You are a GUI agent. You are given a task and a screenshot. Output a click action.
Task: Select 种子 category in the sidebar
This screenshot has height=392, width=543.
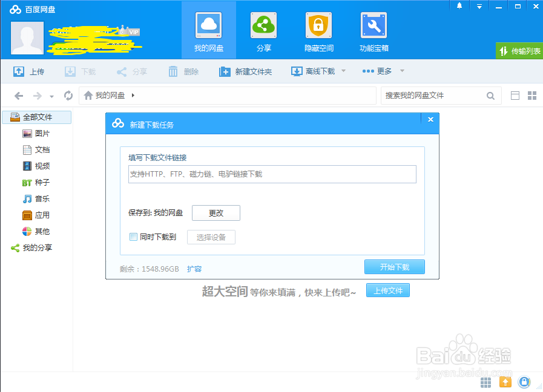click(x=36, y=182)
